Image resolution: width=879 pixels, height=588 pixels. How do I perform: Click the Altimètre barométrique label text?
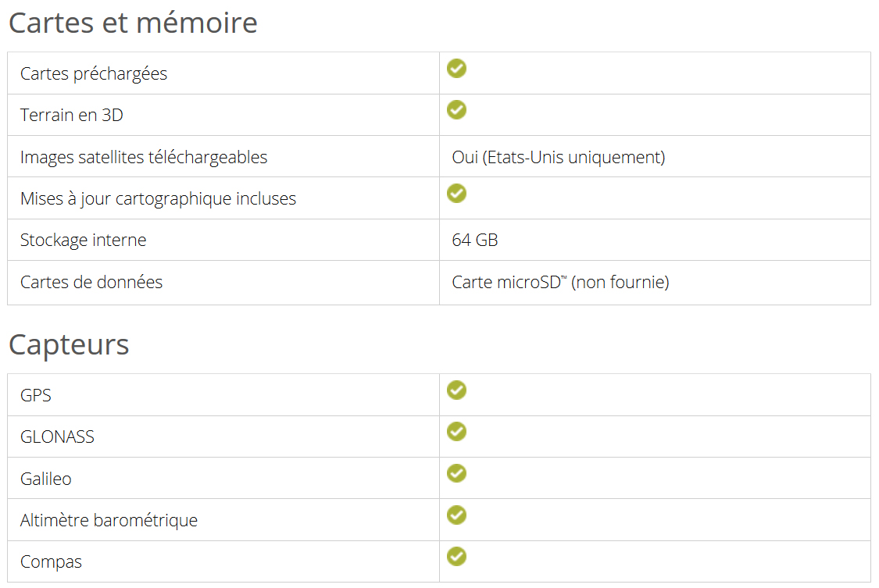(109, 520)
